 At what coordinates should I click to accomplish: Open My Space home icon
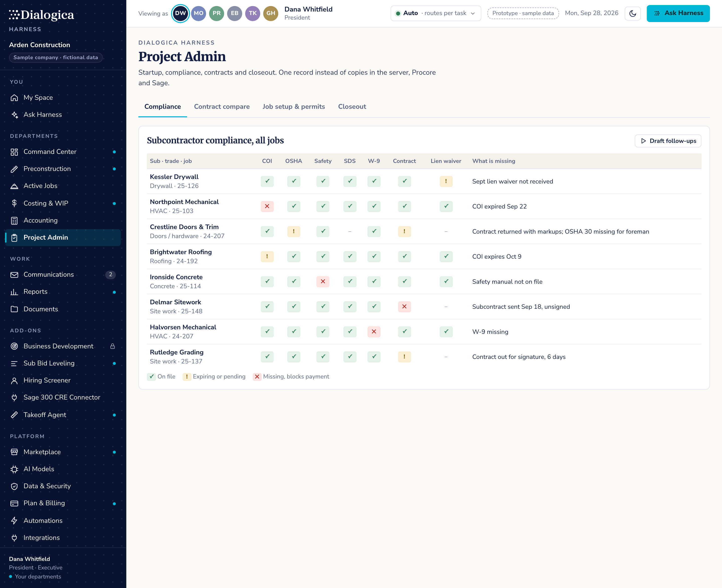tap(14, 97)
